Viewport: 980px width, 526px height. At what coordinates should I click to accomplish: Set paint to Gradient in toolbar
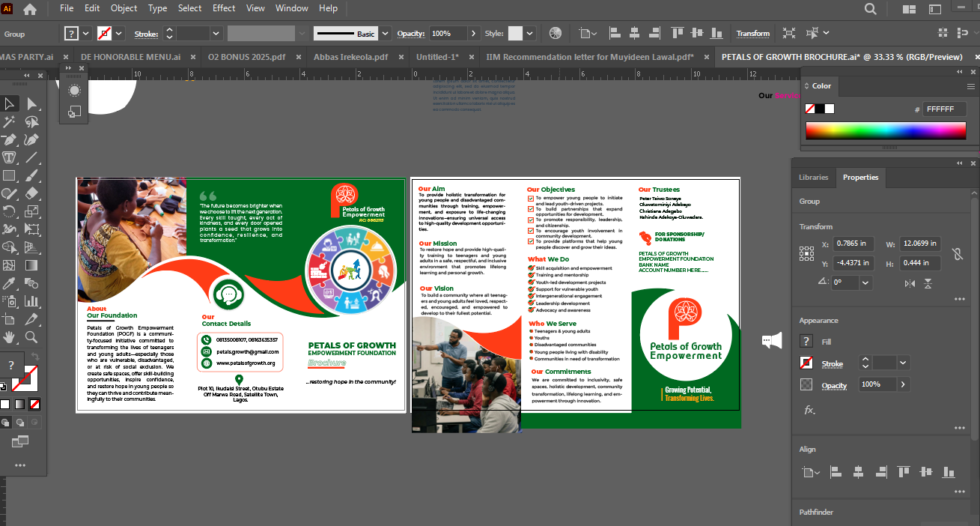coord(19,404)
